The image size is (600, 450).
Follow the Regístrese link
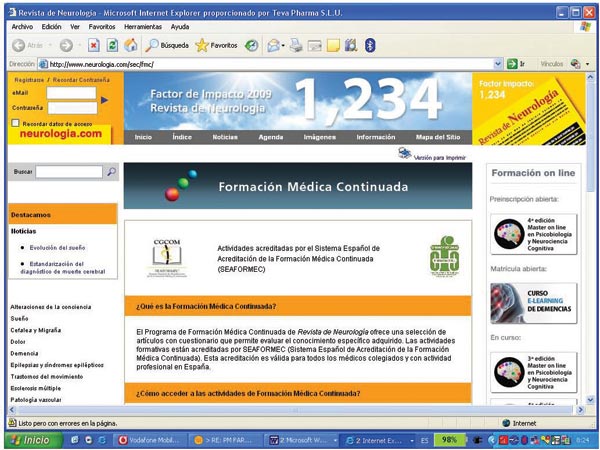click(29, 80)
